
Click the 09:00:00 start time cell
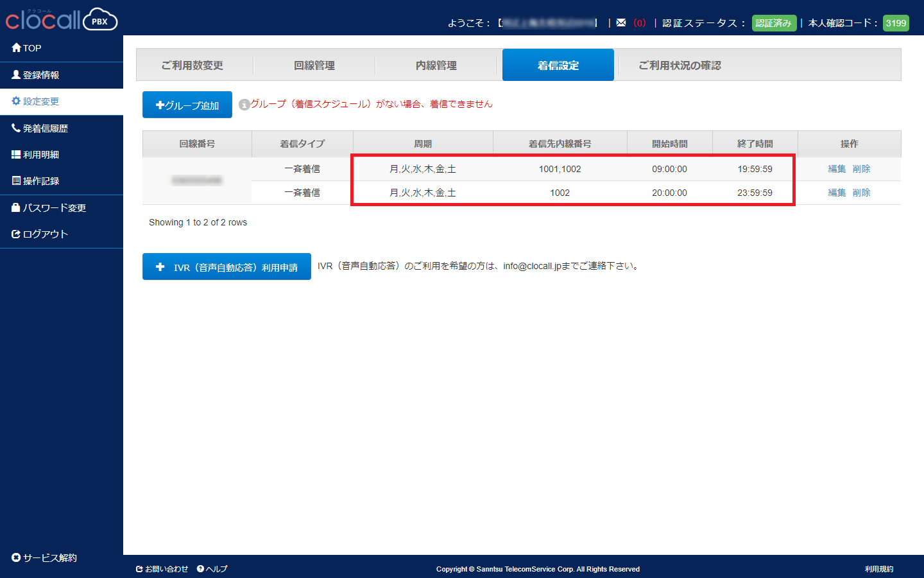(670, 169)
